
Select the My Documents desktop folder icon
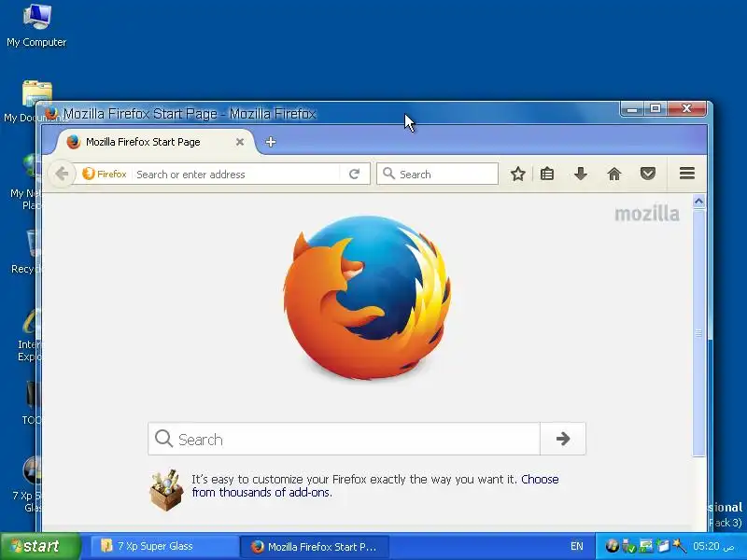click(x=36, y=102)
